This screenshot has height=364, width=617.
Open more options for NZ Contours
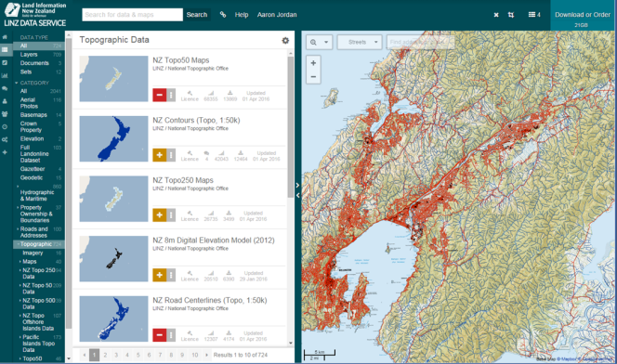click(171, 155)
